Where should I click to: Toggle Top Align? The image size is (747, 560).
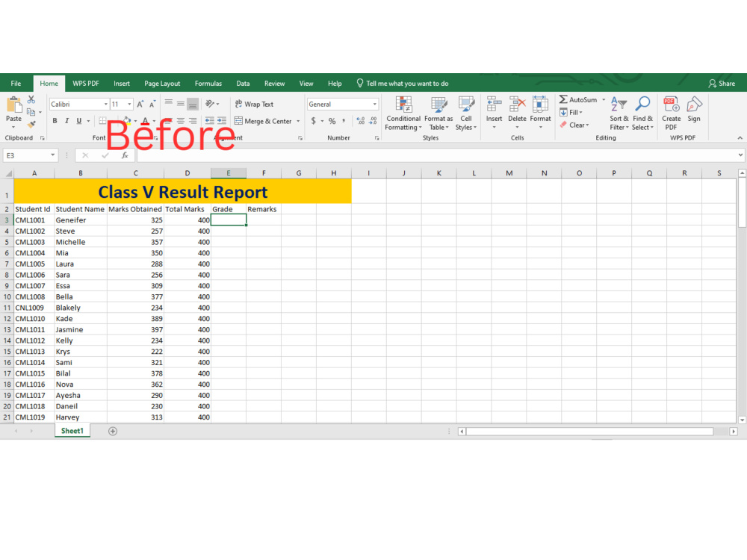tap(169, 103)
